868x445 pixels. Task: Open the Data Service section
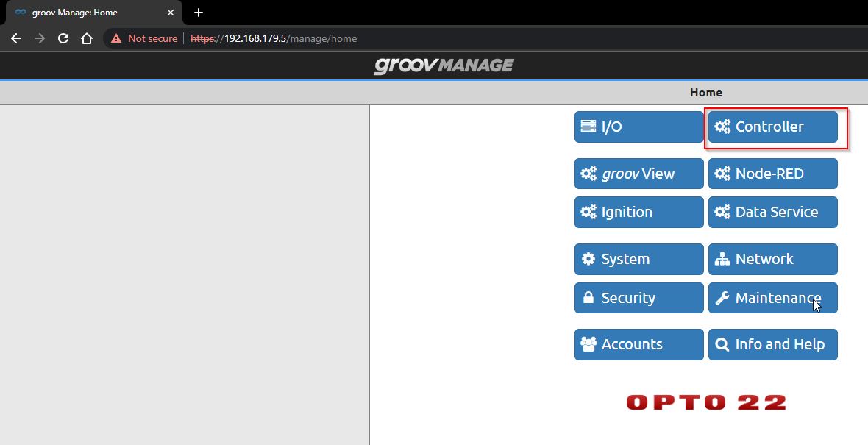click(773, 212)
